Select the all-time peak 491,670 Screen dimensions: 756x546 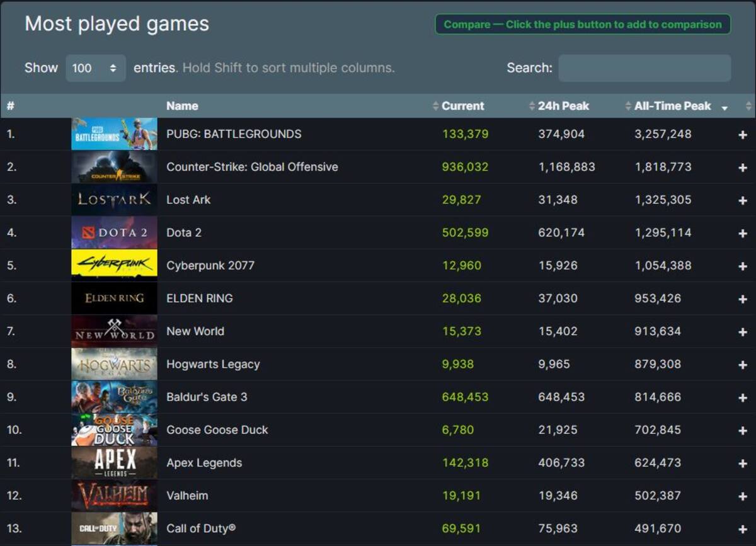pos(658,529)
